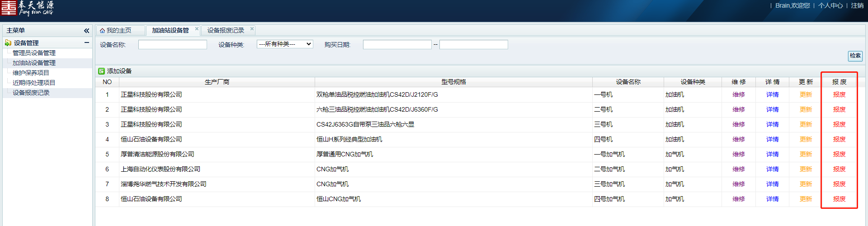Switch to the 设备报废记录 tab
Screen dimensions: 868x226
coord(226,30)
